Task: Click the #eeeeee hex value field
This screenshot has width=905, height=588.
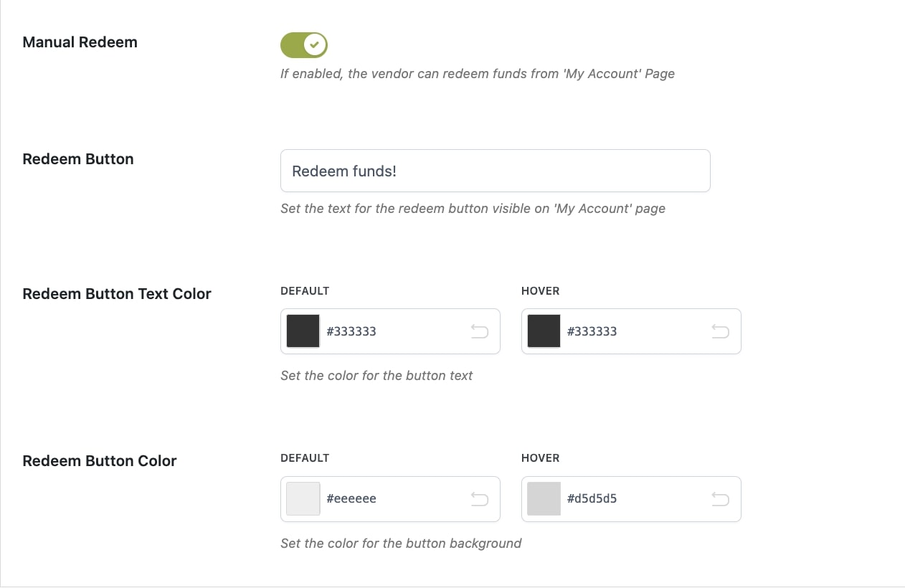Action: tap(351, 498)
